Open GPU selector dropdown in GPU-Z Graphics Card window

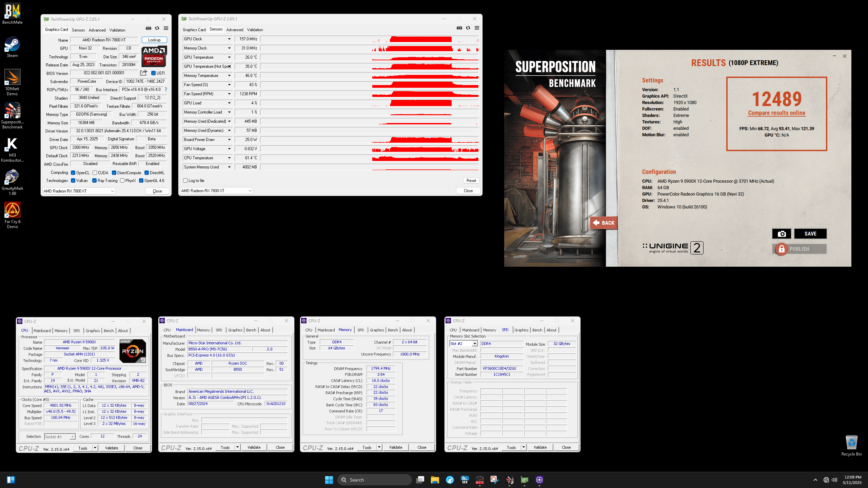pyautogui.click(x=79, y=191)
